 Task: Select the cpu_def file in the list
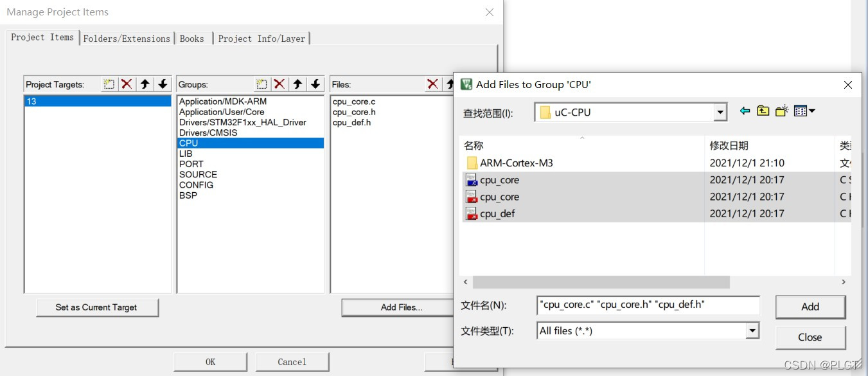point(498,213)
